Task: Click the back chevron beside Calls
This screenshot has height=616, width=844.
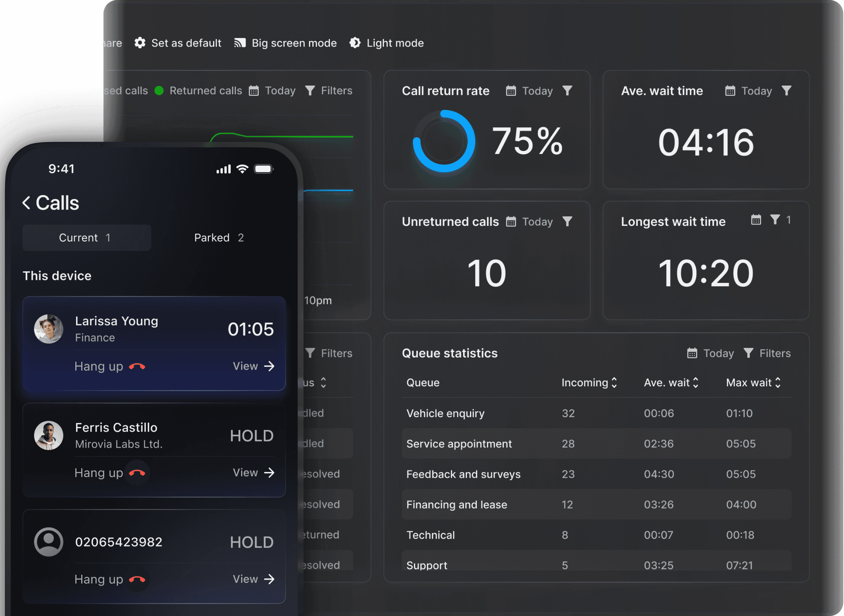Action: 26,203
